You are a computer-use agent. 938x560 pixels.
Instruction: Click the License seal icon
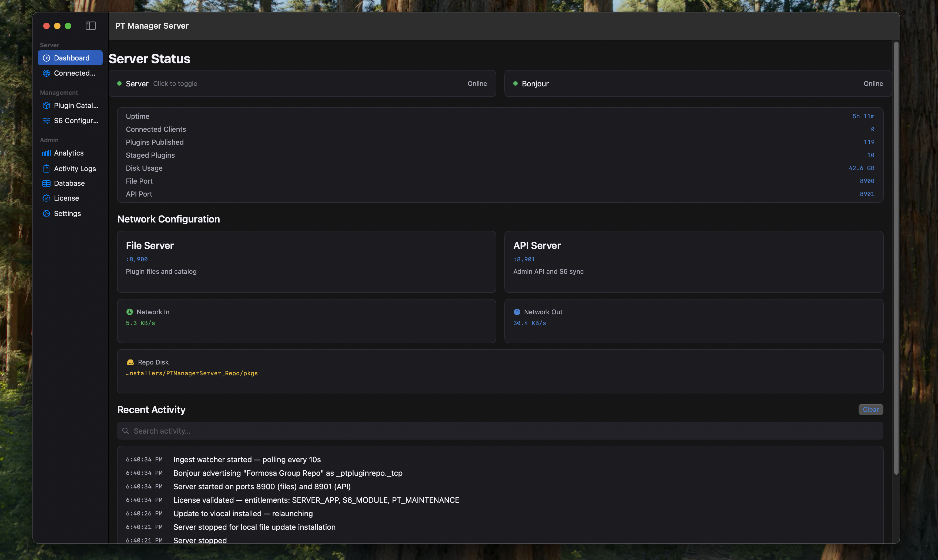(46, 198)
